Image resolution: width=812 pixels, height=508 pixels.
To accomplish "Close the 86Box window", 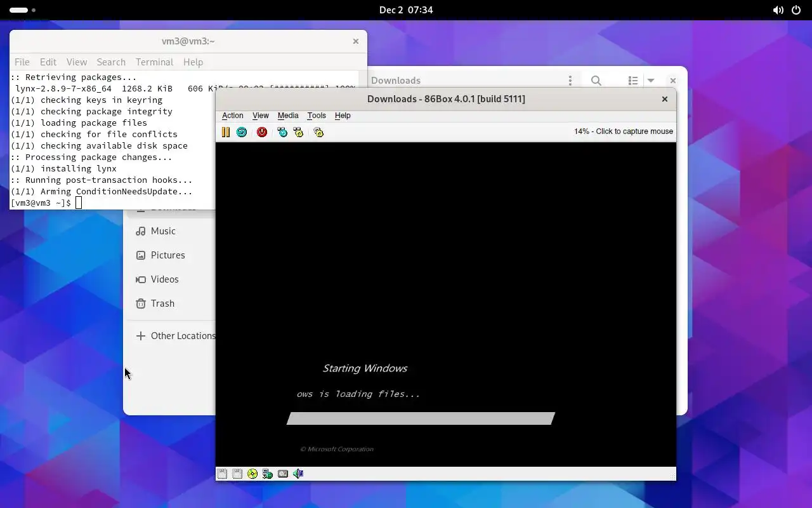I will point(665,99).
